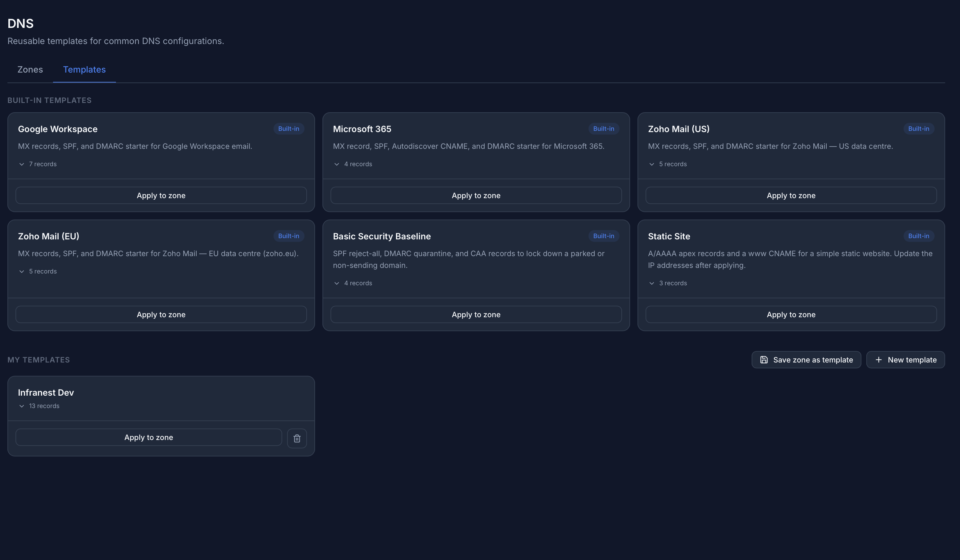The image size is (960, 560).
Task: Expand the Infranest Dev 13 records list
Action: 38,406
